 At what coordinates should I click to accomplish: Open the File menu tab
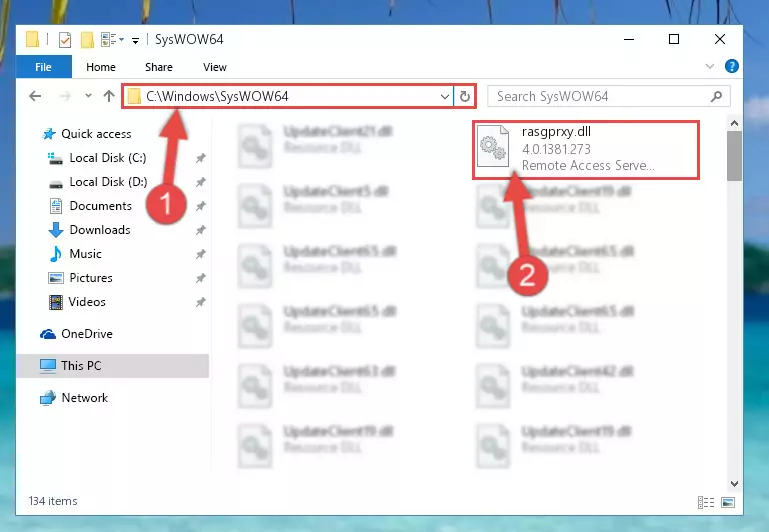(x=44, y=67)
